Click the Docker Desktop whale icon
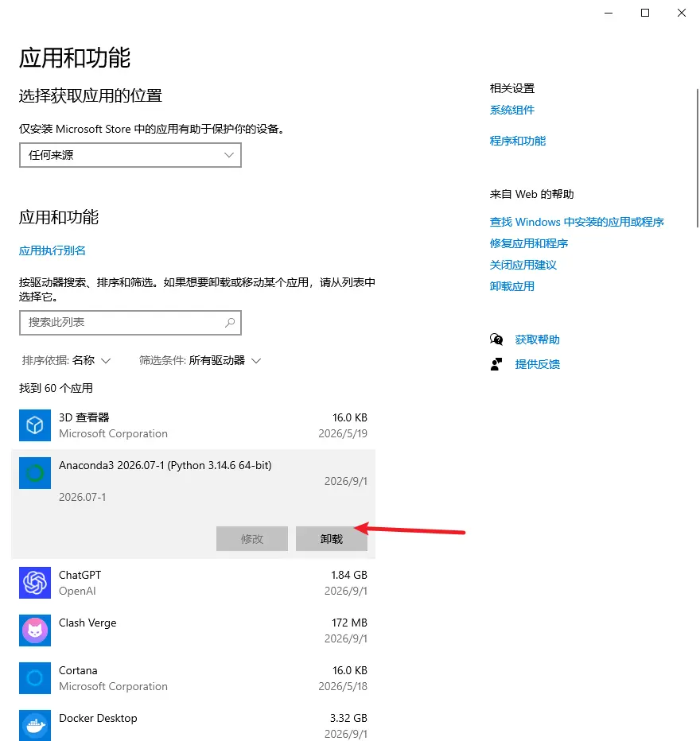 [35, 725]
